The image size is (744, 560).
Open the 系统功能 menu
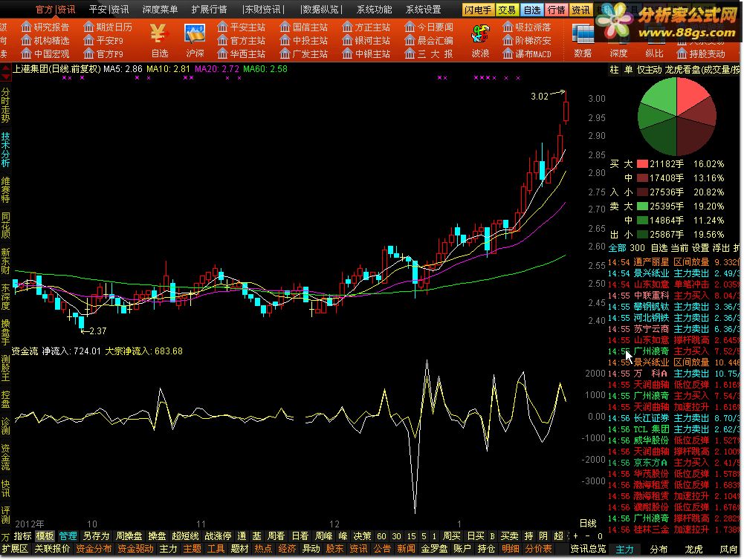375,10
